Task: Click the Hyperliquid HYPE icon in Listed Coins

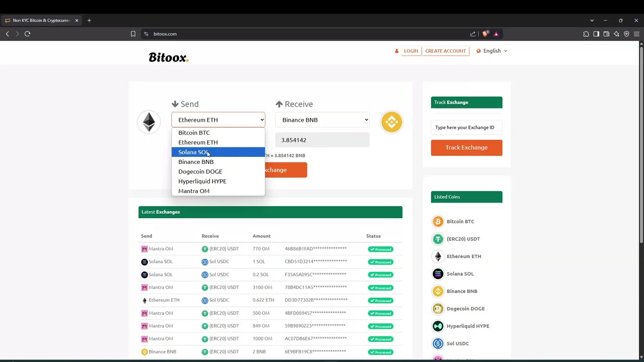Action: [x=438, y=326]
